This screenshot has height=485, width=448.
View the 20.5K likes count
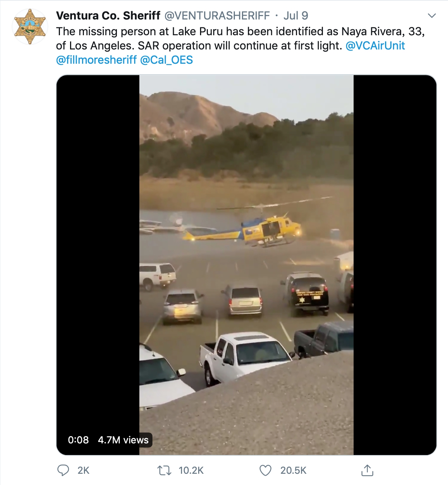[x=293, y=470]
